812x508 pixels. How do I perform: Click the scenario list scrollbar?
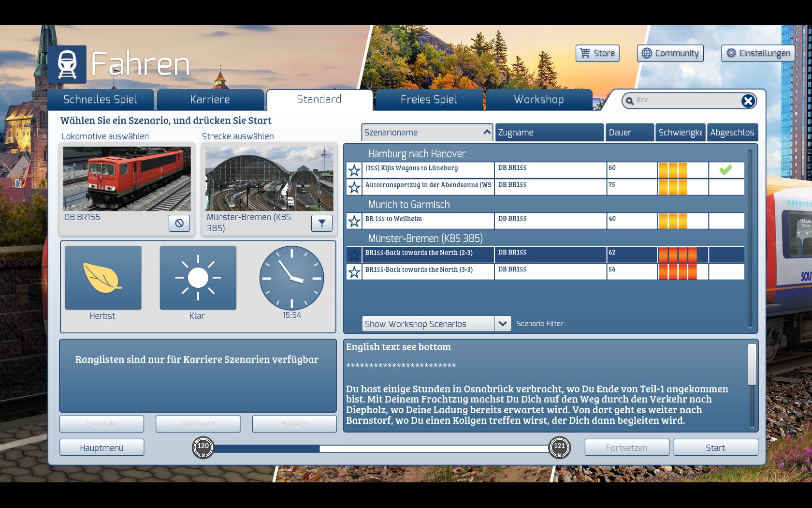point(750,238)
